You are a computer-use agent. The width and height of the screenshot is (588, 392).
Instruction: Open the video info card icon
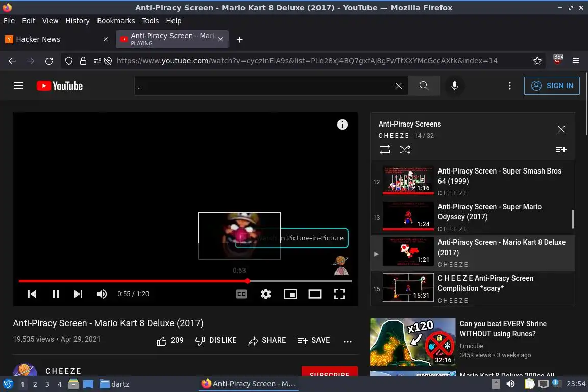pos(342,125)
